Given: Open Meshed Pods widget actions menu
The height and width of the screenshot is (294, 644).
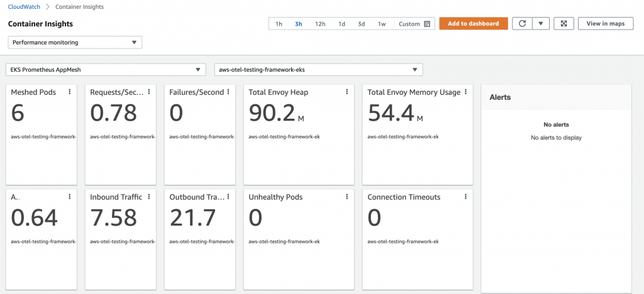Looking at the screenshot, I should click(69, 92).
